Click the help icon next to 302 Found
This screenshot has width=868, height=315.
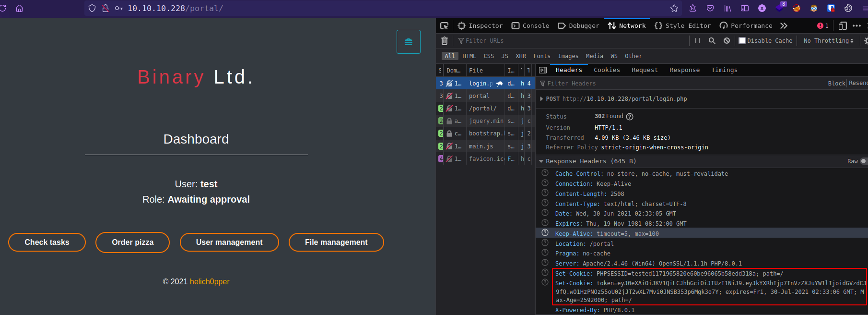tap(630, 117)
